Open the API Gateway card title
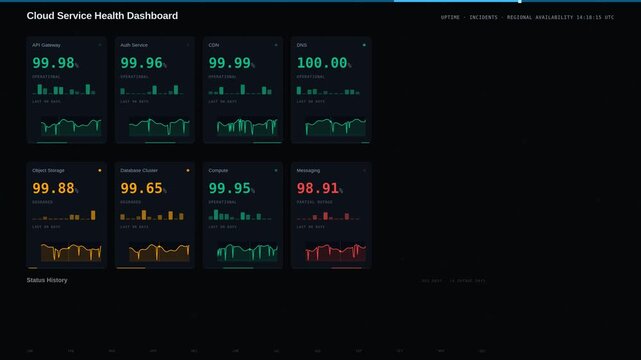This screenshot has height=360, width=641. (46, 45)
